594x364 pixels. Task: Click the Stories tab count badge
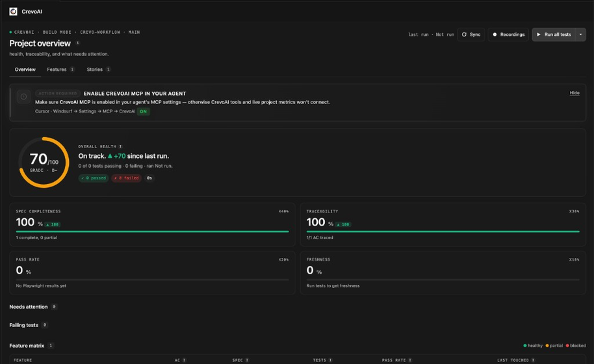(x=108, y=70)
